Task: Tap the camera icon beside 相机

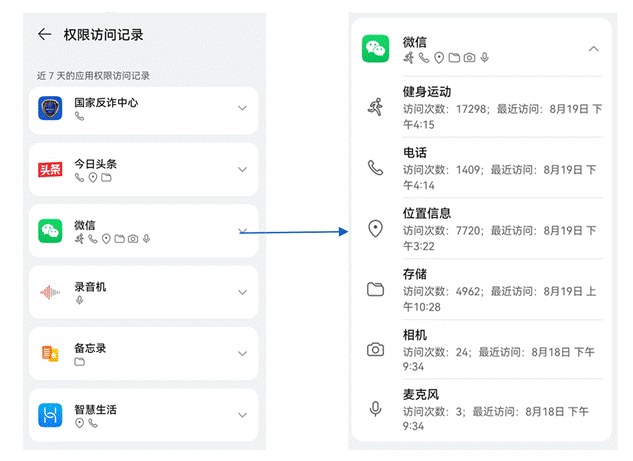Action: tap(375, 350)
